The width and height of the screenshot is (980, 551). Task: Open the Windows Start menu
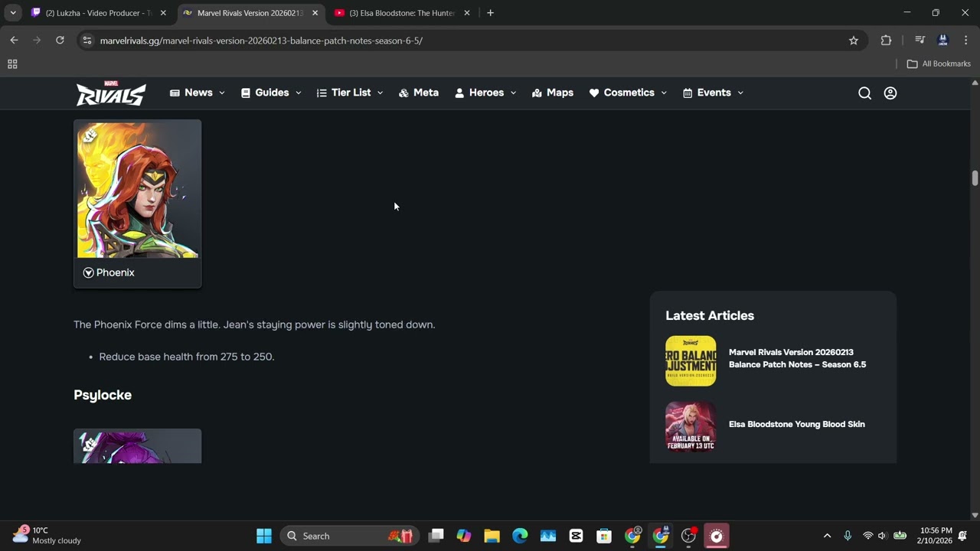[264, 536]
